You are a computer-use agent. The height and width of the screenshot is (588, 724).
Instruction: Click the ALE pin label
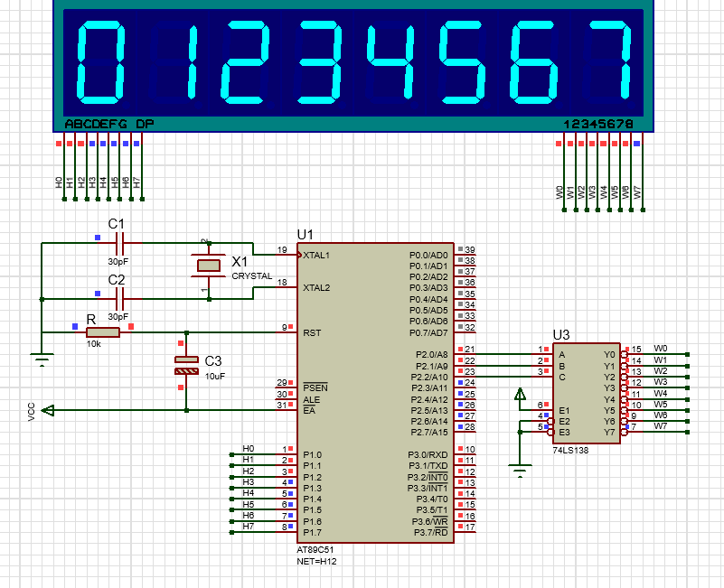311,400
